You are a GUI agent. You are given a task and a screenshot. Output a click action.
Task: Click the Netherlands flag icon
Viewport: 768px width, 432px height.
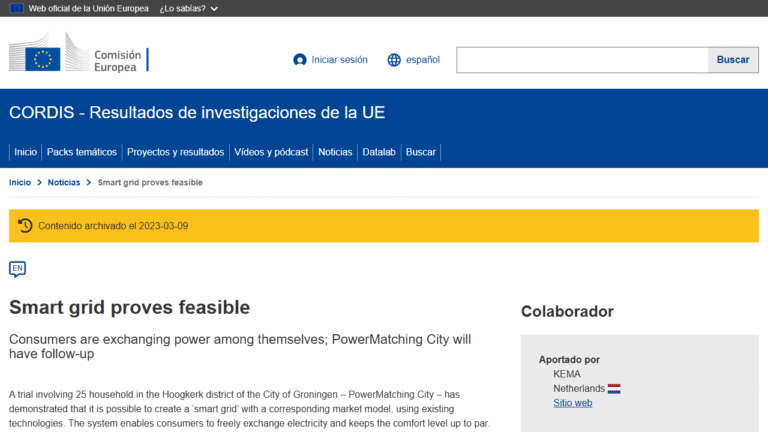614,388
